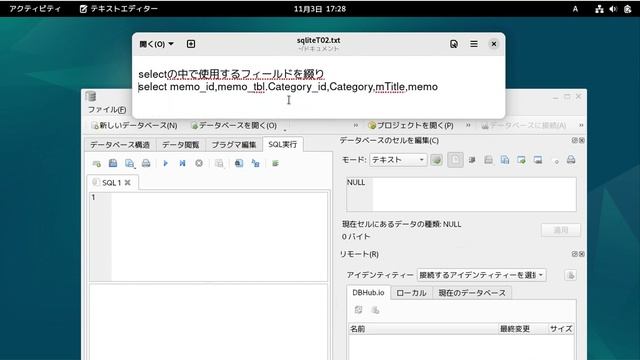Click テキストエディター app menu in top bar
This screenshot has width=640, height=360.
[x=119, y=9]
